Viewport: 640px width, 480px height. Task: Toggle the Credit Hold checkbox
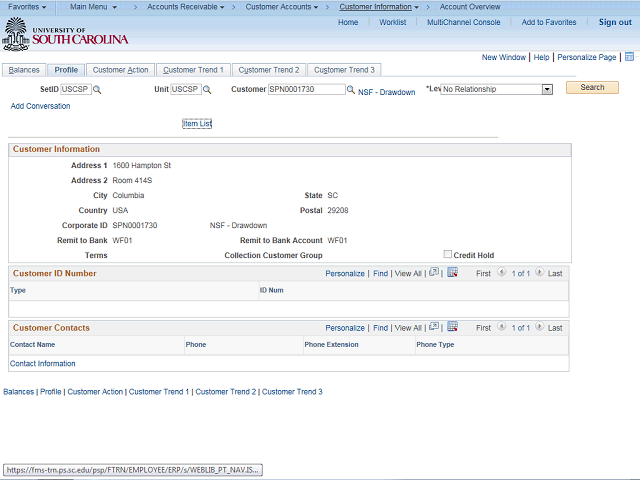(x=448, y=254)
